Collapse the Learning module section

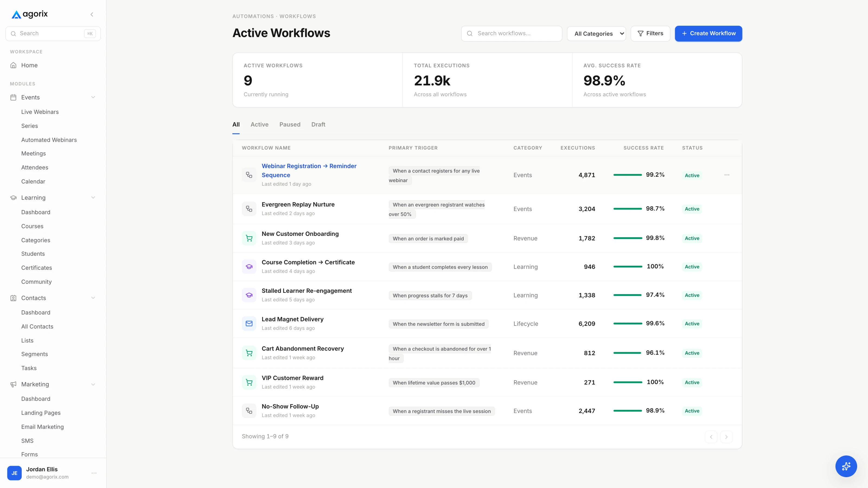[93, 198]
